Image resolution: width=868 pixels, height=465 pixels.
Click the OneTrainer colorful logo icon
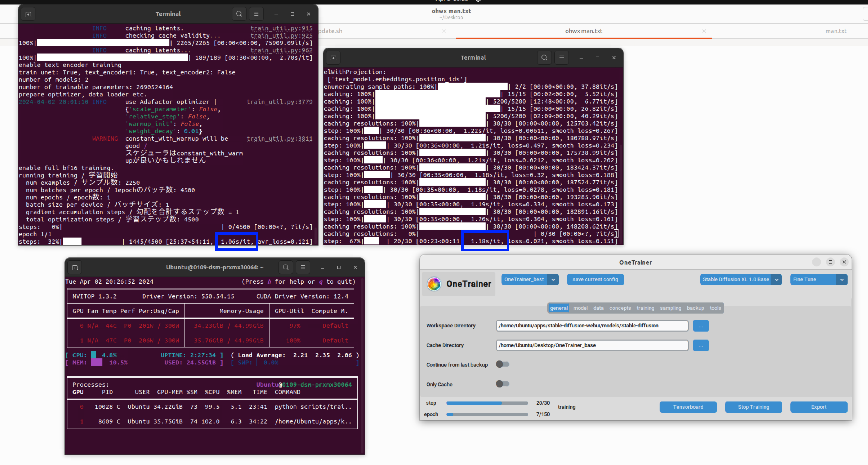pyautogui.click(x=434, y=284)
